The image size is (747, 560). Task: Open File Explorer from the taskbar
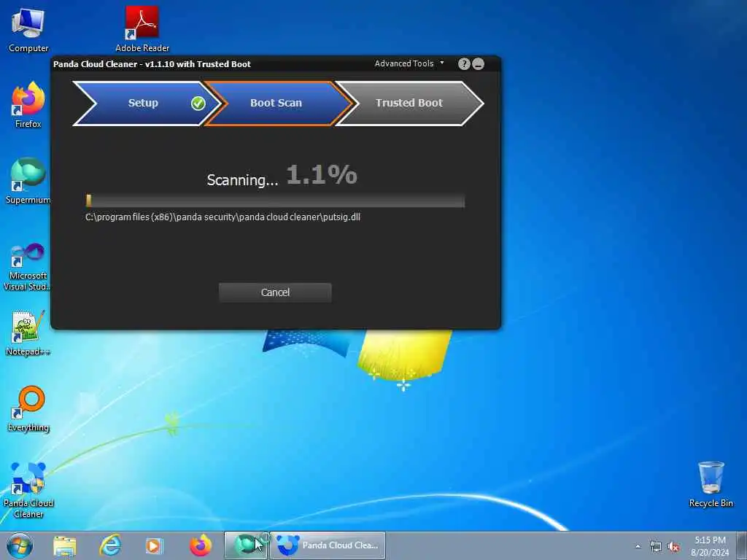click(64, 545)
